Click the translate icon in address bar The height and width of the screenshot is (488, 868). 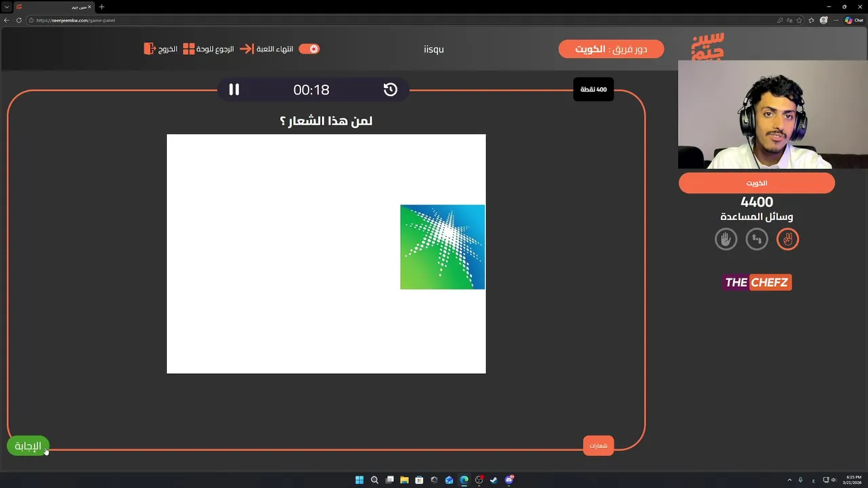coord(789,20)
